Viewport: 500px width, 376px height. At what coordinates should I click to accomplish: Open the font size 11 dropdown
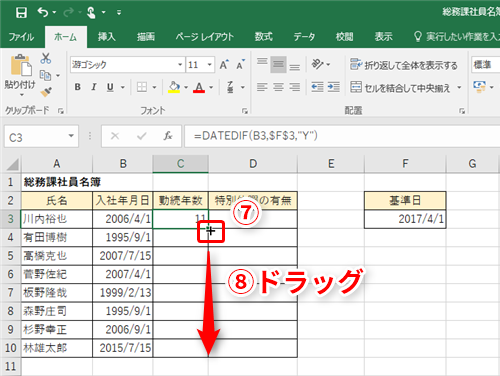click(x=209, y=65)
